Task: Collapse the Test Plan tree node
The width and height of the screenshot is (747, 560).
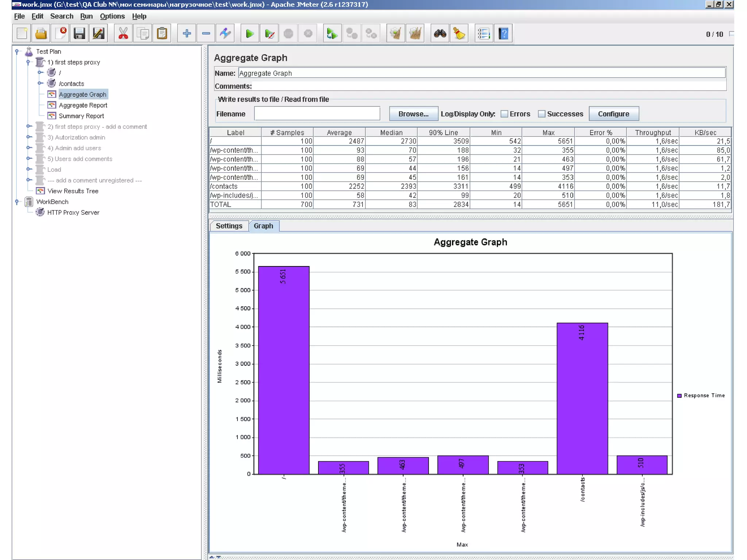Action: tap(17, 51)
